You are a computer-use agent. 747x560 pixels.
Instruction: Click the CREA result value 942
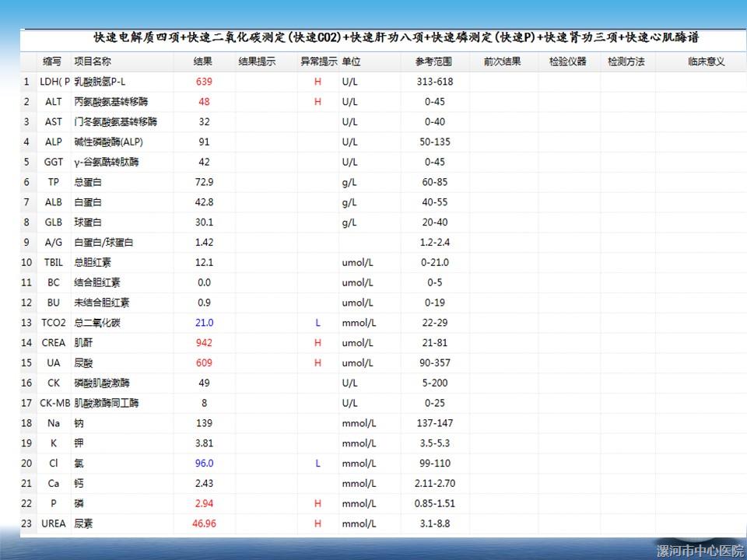[x=204, y=343]
